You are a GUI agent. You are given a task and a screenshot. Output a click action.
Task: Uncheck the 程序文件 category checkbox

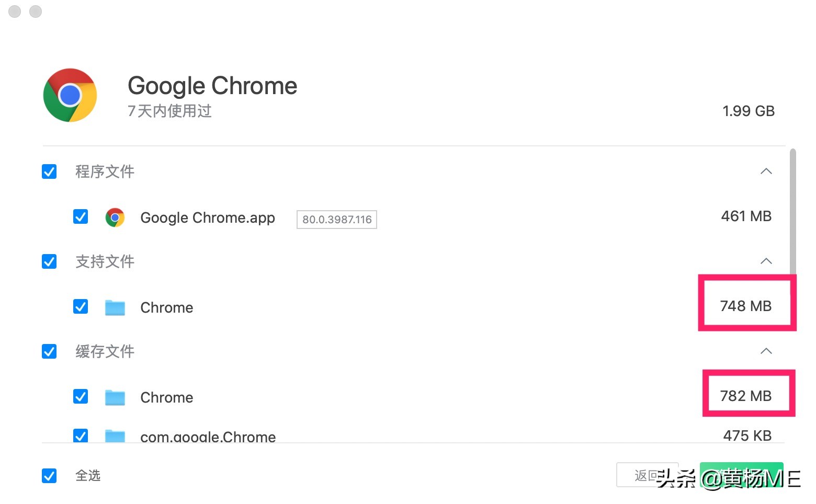click(x=49, y=171)
